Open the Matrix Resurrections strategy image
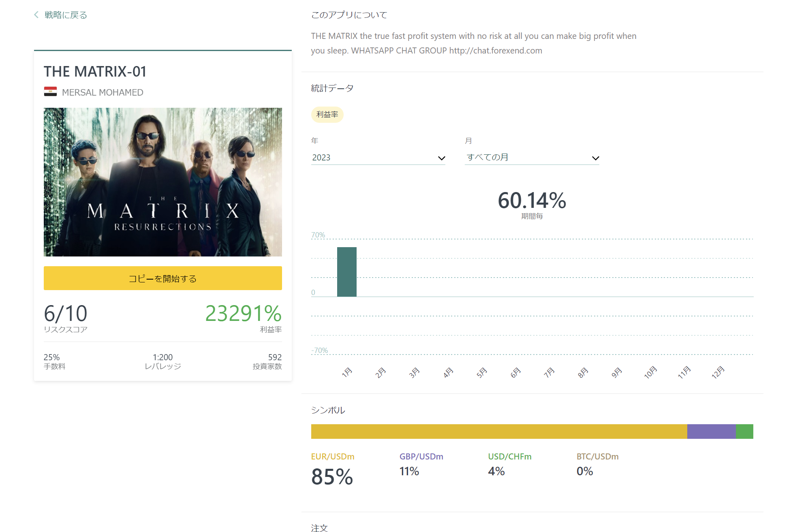The image size is (791, 532). (163, 182)
